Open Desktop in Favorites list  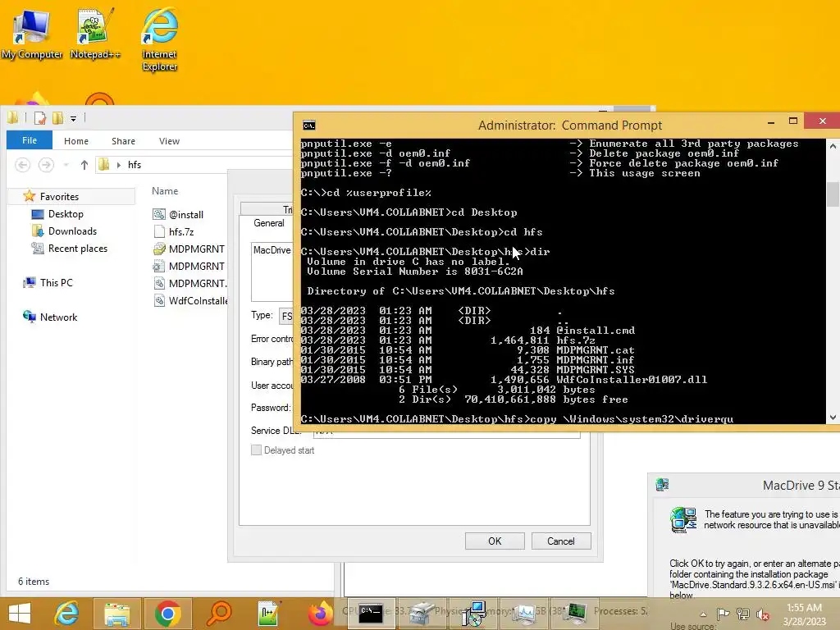click(66, 214)
